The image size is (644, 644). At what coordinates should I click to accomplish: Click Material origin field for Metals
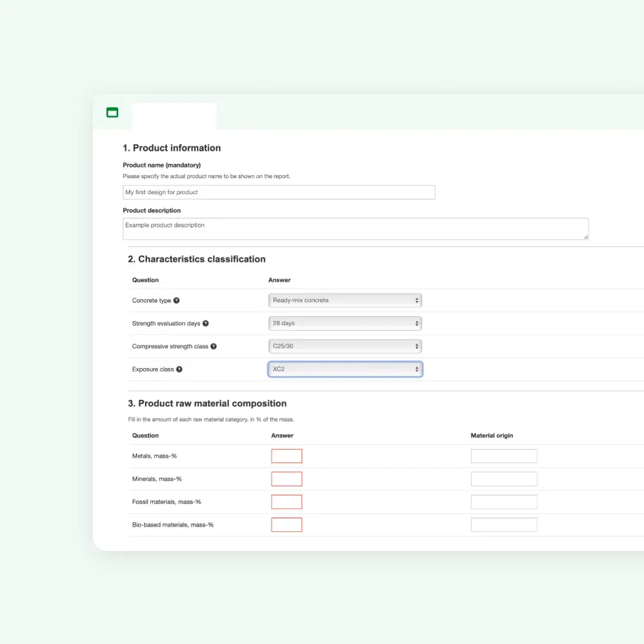pos(504,456)
